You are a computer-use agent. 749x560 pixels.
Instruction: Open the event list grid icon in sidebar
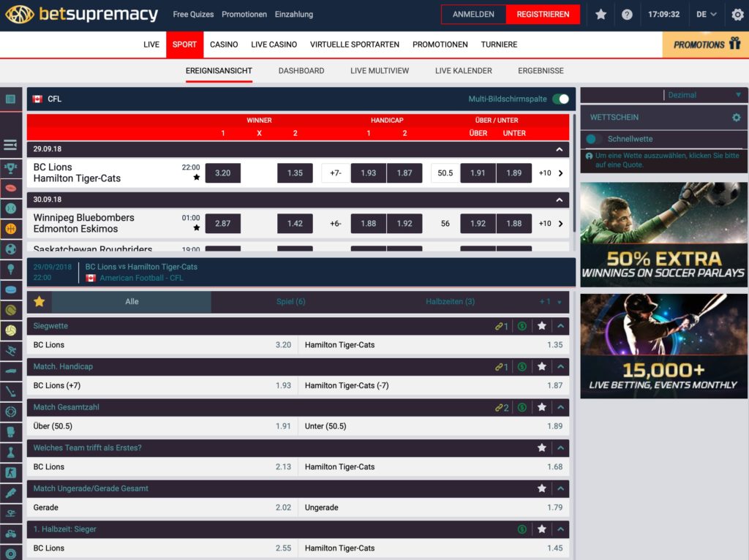coord(10,99)
